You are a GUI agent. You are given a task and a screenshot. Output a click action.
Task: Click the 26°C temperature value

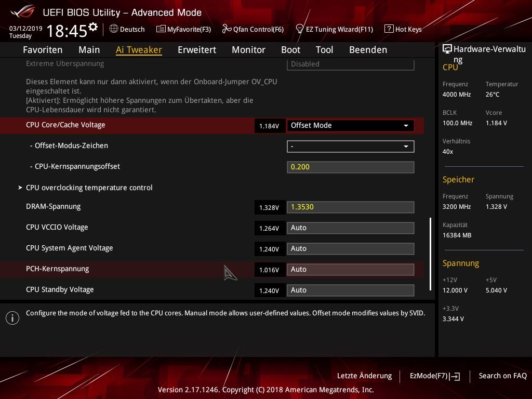[493, 95]
